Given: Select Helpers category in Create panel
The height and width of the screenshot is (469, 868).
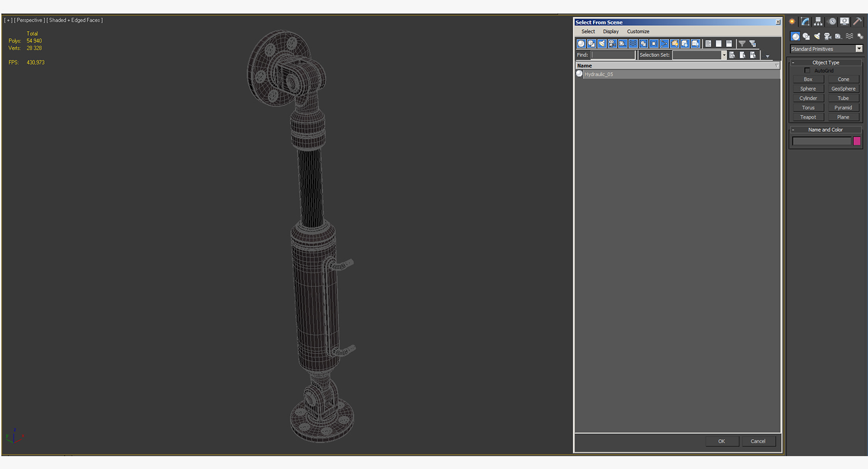Looking at the screenshot, I should click(x=838, y=36).
